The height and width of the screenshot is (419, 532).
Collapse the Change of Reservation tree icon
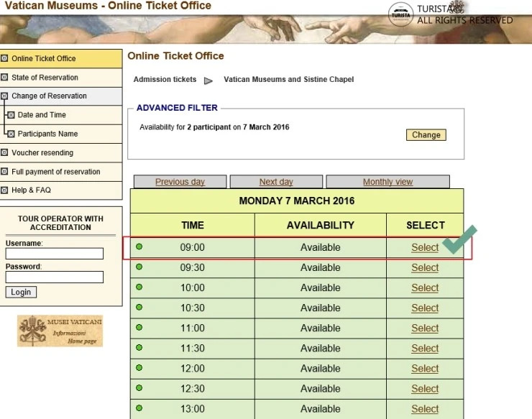pyautogui.click(x=4, y=96)
